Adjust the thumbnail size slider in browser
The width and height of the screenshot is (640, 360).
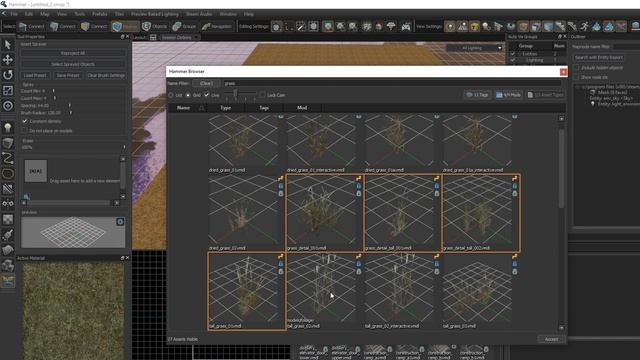pyautogui.click(x=235, y=94)
